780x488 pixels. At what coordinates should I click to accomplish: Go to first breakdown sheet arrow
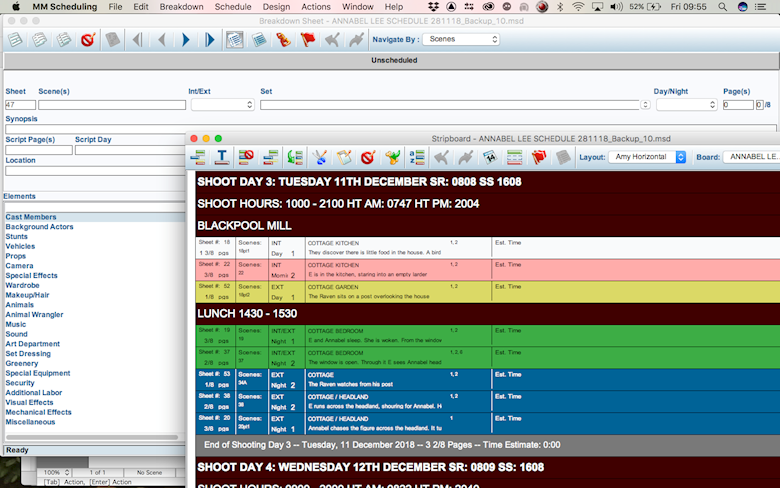138,39
